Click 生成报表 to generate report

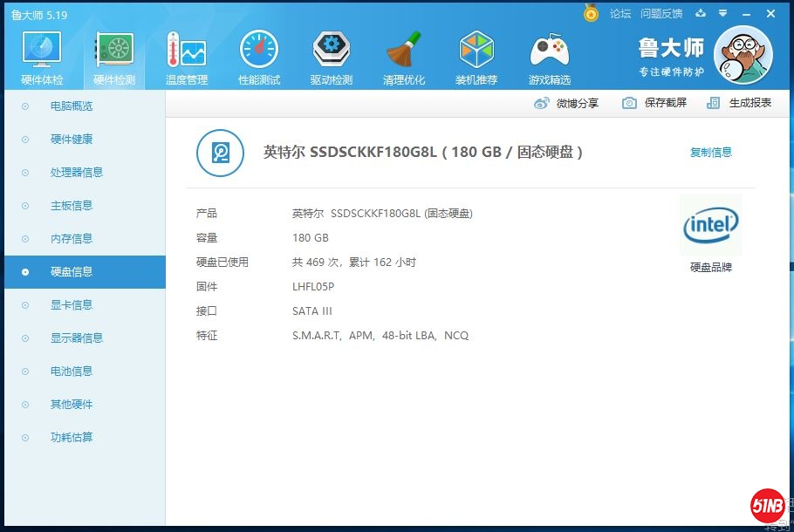(x=740, y=103)
